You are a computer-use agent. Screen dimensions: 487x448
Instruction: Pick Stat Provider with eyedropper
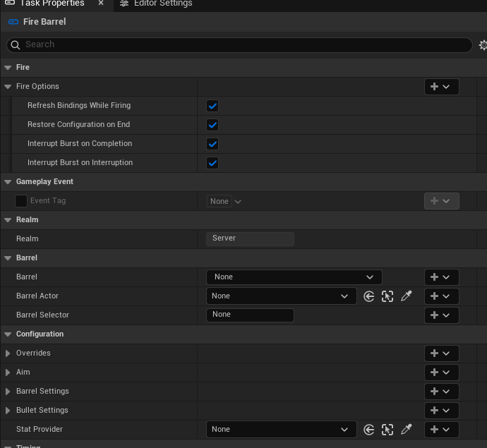[x=407, y=430]
